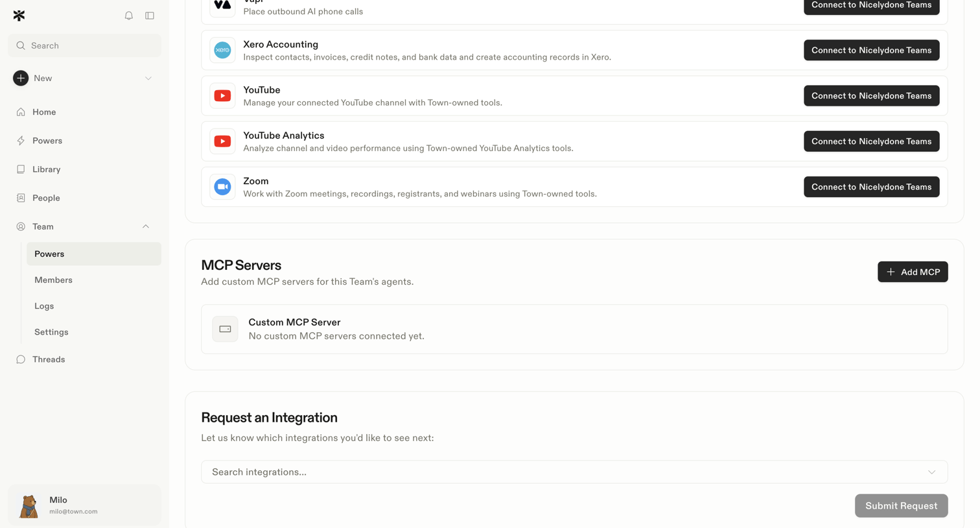Toggle the sidebar panel icon
The width and height of the screenshot is (980, 528).
click(x=150, y=16)
